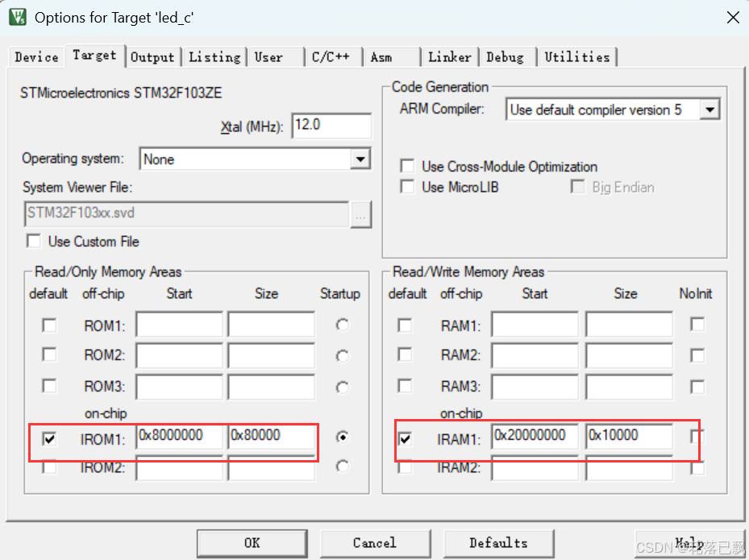This screenshot has width=749, height=560.
Task: Edit the IROM1 Start field 0x8000000
Action: [180, 437]
